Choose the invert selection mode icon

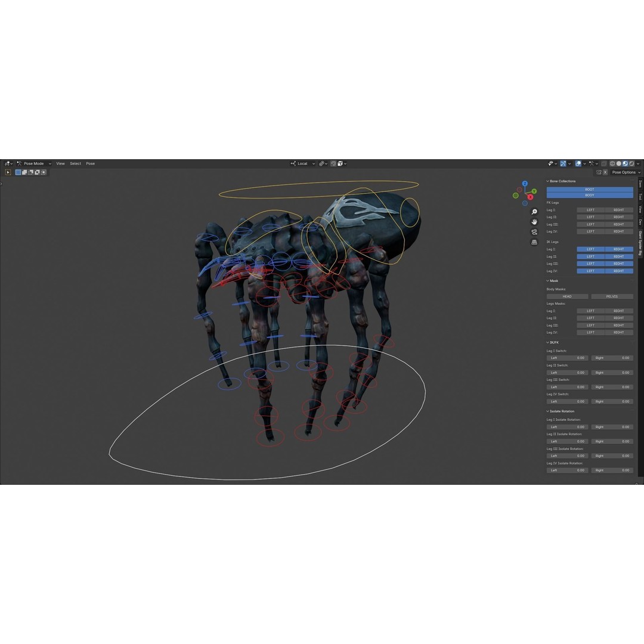pyautogui.click(x=37, y=172)
